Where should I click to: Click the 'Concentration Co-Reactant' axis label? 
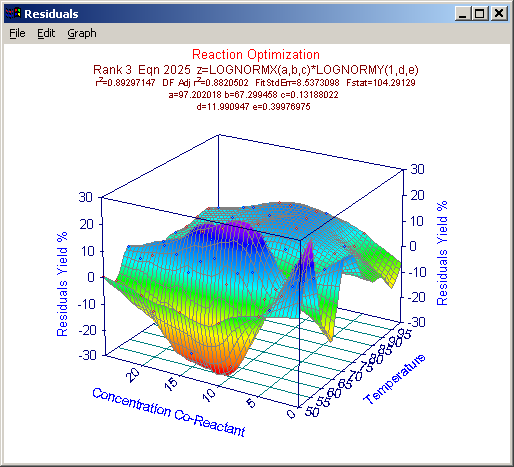pos(169,412)
